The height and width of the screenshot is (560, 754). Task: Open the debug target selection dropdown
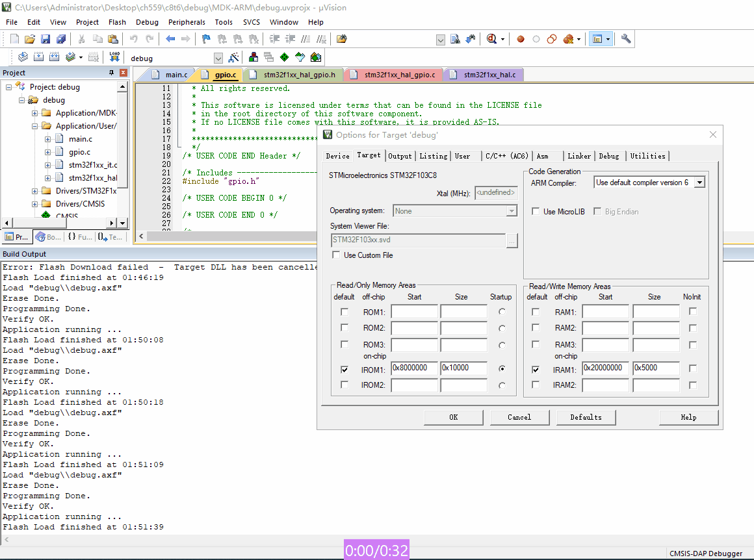218,58
